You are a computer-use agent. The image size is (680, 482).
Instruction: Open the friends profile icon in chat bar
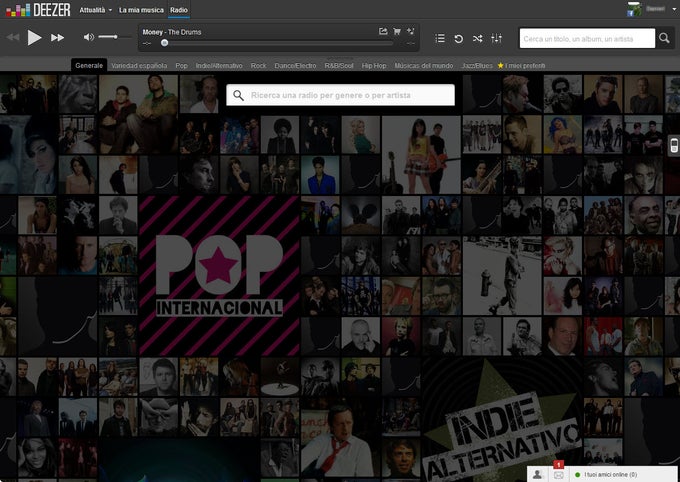[x=537, y=475]
